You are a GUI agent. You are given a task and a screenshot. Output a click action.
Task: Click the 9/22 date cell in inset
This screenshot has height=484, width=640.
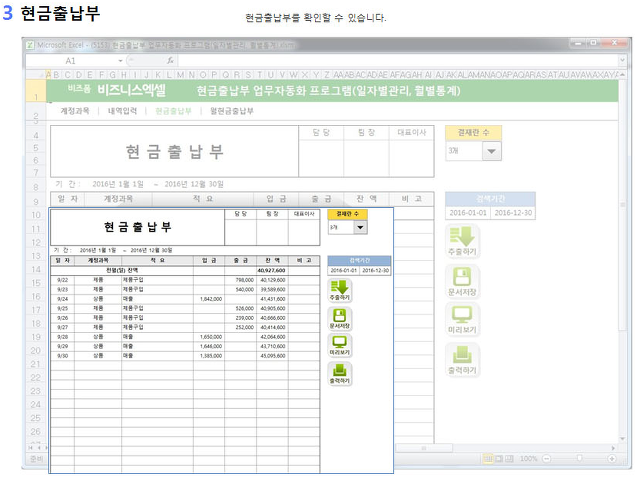[x=62, y=280]
